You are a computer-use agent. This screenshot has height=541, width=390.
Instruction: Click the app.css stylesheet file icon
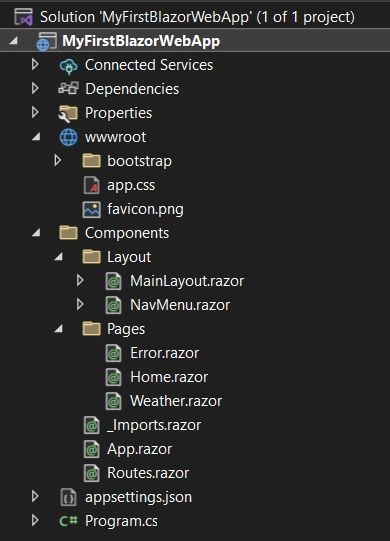point(91,185)
